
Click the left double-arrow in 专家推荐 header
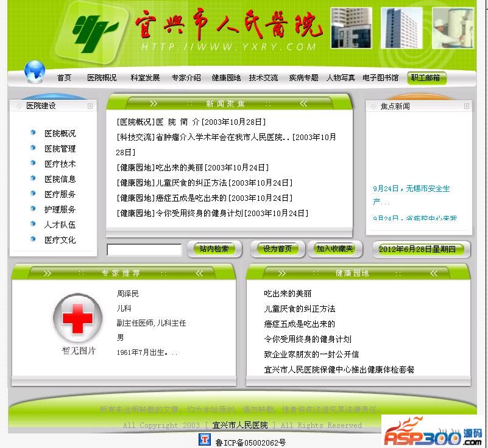(199, 273)
